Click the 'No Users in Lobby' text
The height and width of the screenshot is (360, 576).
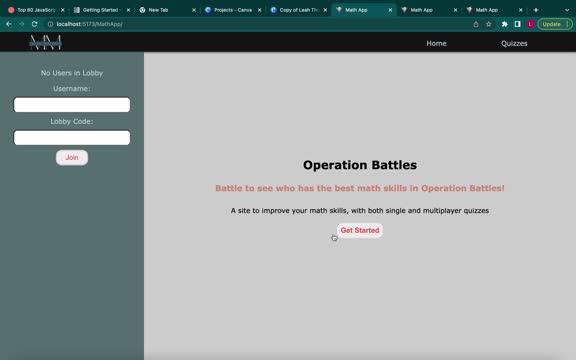point(72,73)
